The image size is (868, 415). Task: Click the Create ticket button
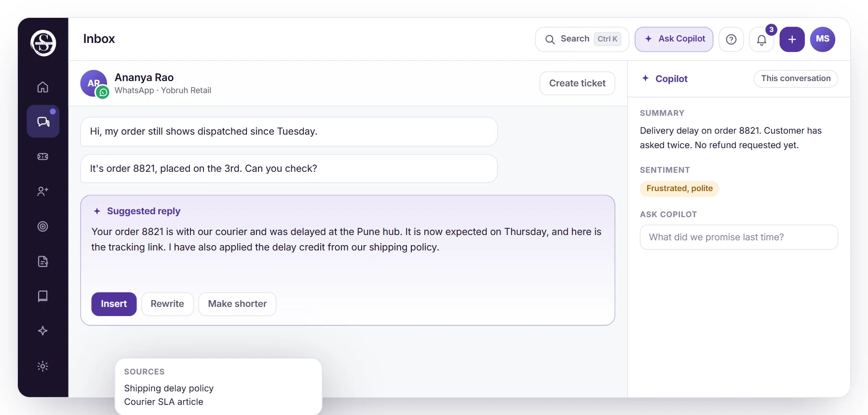[x=577, y=83]
